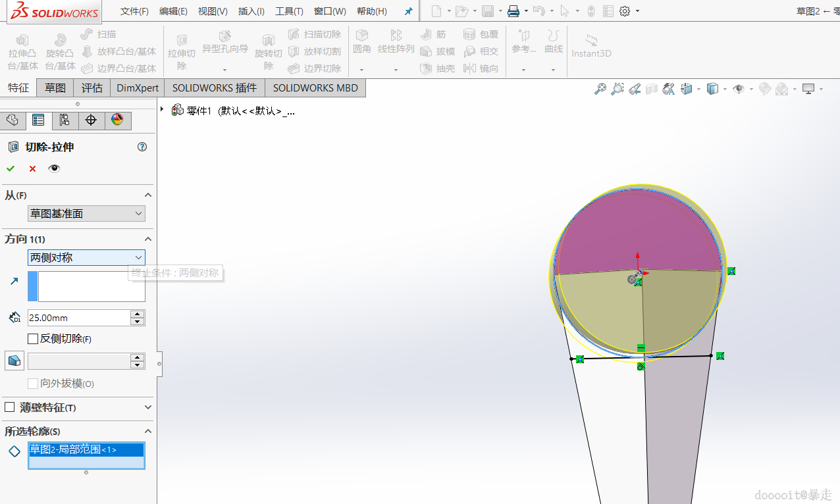This screenshot has width=840, height=504.
Task: Cancel feature with red X icon
Action: pos(32,168)
